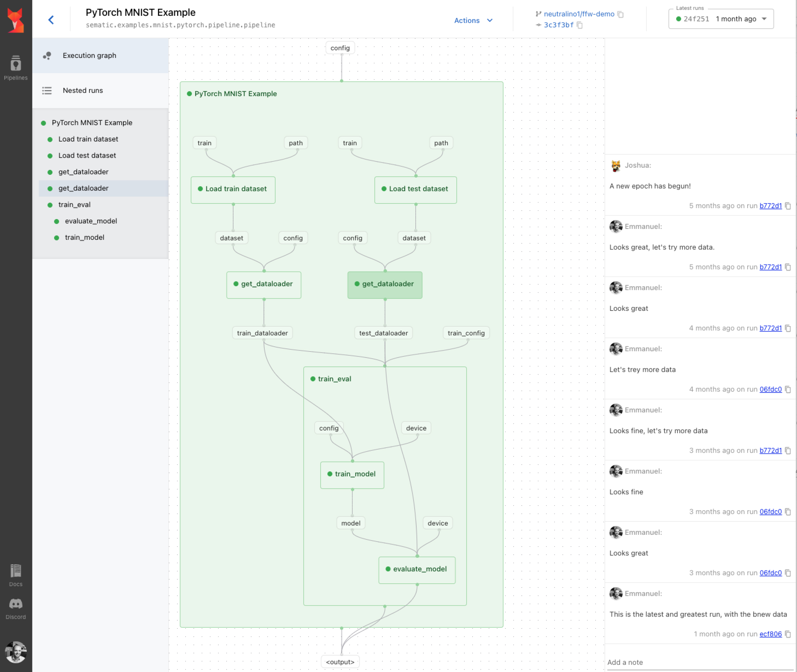The height and width of the screenshot is (672, 797).
Task: Click the Load test dataset graph node
Action: point(415,190)
